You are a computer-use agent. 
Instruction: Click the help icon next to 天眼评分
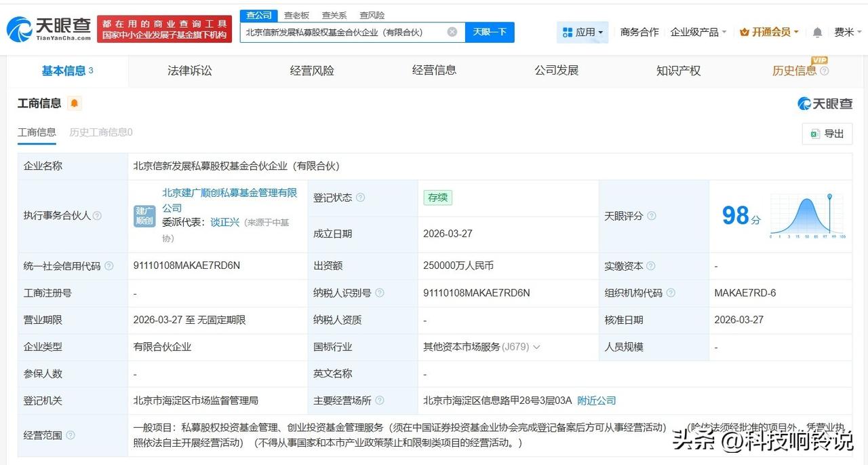tap(650, 216)
